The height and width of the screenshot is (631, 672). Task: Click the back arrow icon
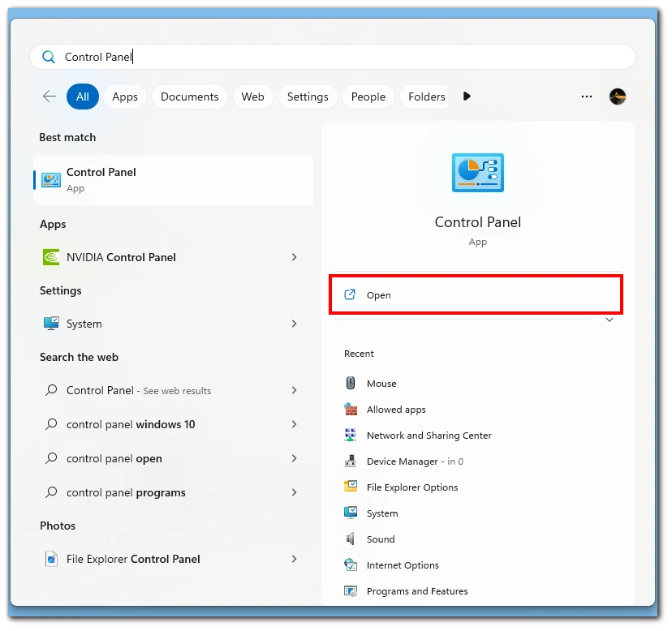pos(50,97)
